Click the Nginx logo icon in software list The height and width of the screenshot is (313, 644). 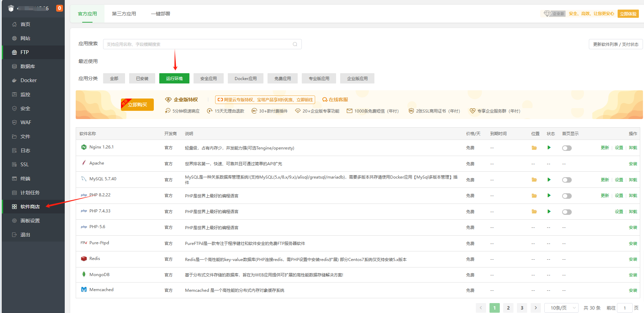84,147
